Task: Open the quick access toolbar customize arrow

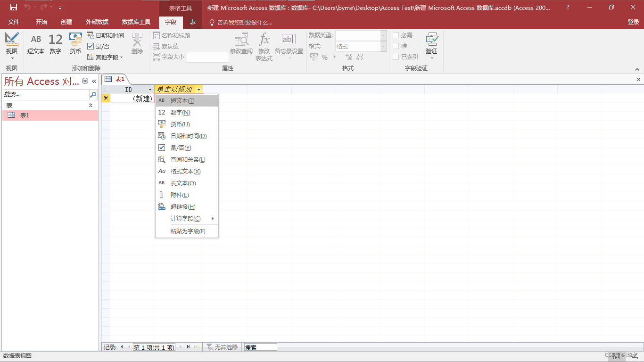Action: [60, 8]
